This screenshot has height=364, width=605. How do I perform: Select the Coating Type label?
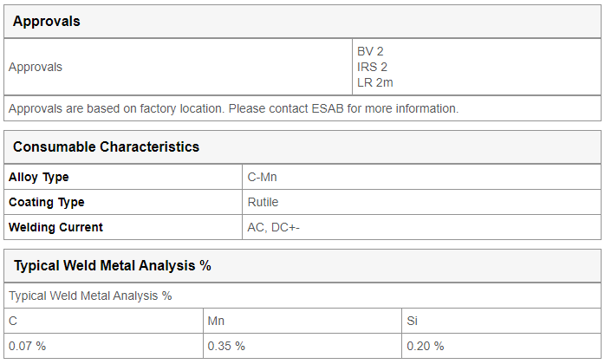tap(46, 202)
